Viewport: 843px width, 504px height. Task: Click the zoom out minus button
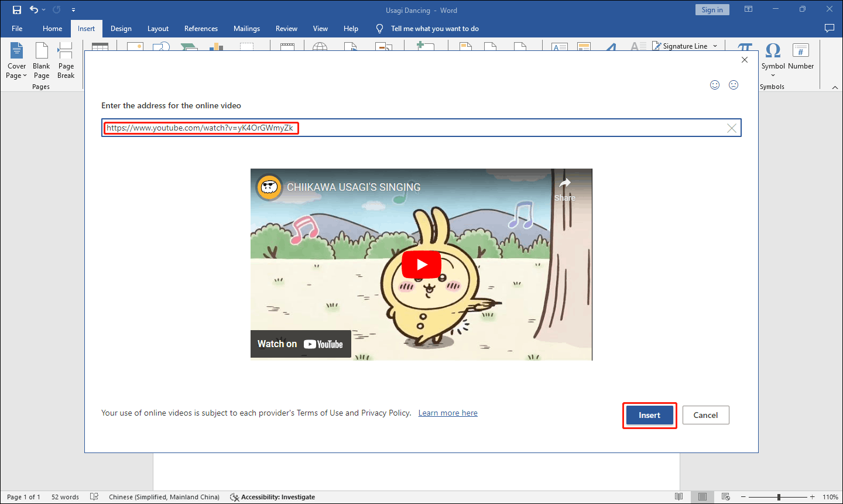coord(743,497)
